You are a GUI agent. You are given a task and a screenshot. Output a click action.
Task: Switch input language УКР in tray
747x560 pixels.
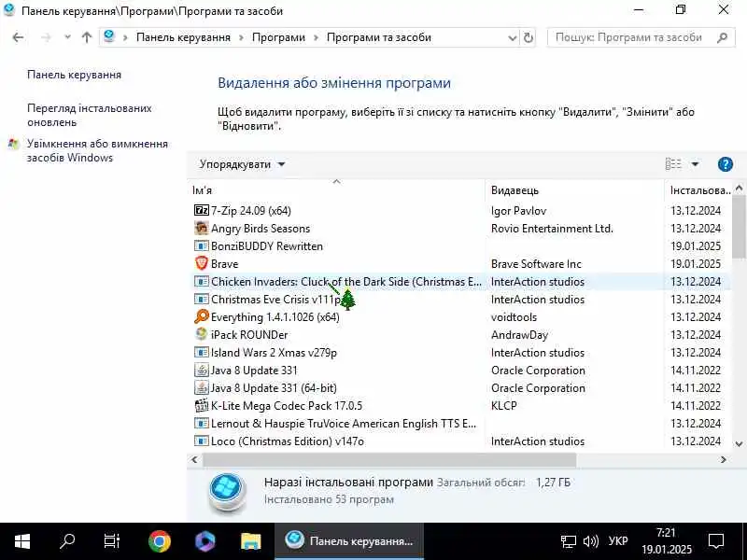[617, 541]
